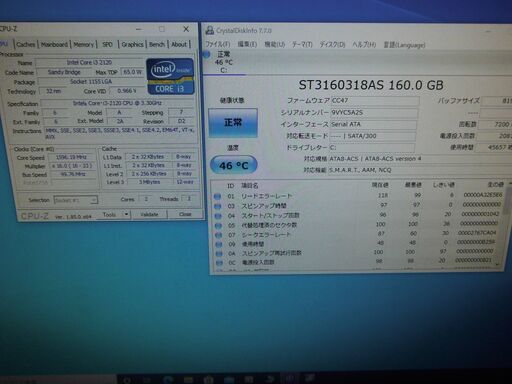
Task: Click the 46 °C temperature button
Action: pos(234,165)
